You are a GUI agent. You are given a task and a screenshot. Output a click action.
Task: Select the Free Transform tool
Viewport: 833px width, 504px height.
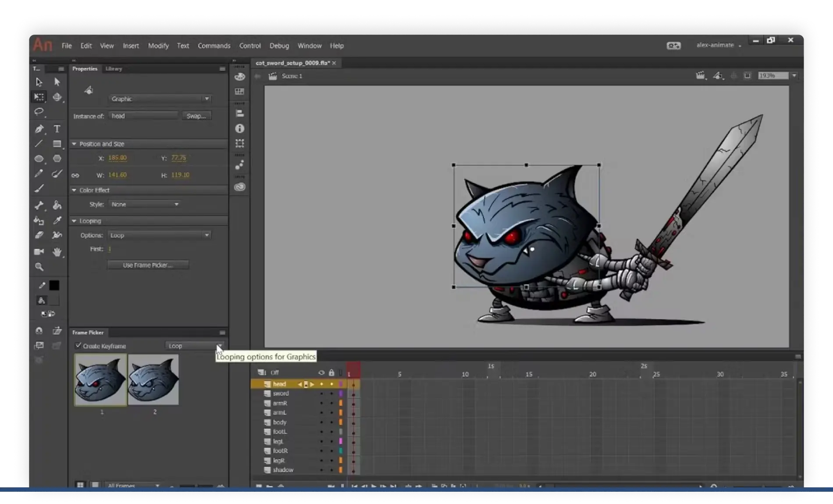coord(39,97)
